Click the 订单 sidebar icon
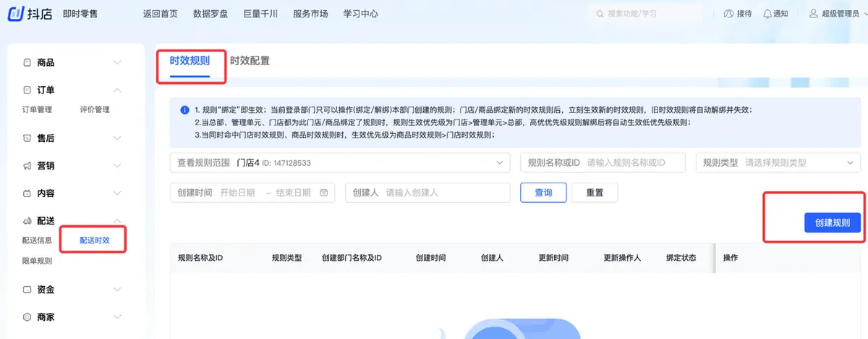The image size is (868, 339). 27,90
